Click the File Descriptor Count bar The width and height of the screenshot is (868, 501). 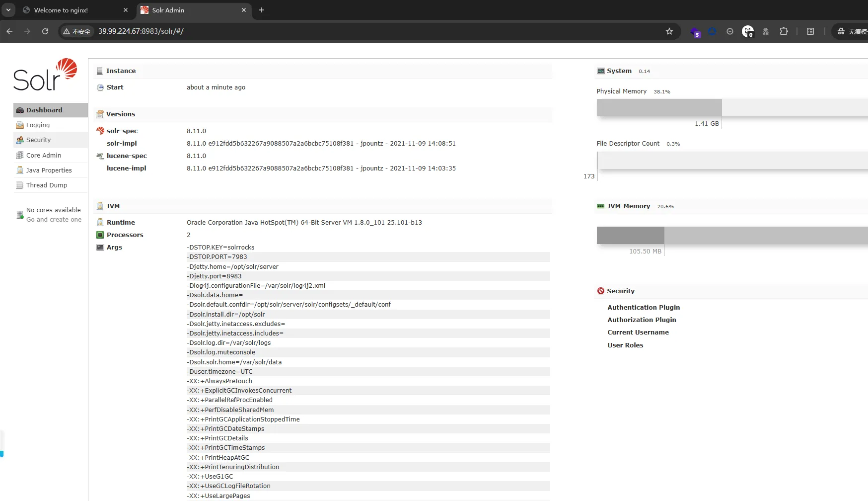[x=732, y=160]
